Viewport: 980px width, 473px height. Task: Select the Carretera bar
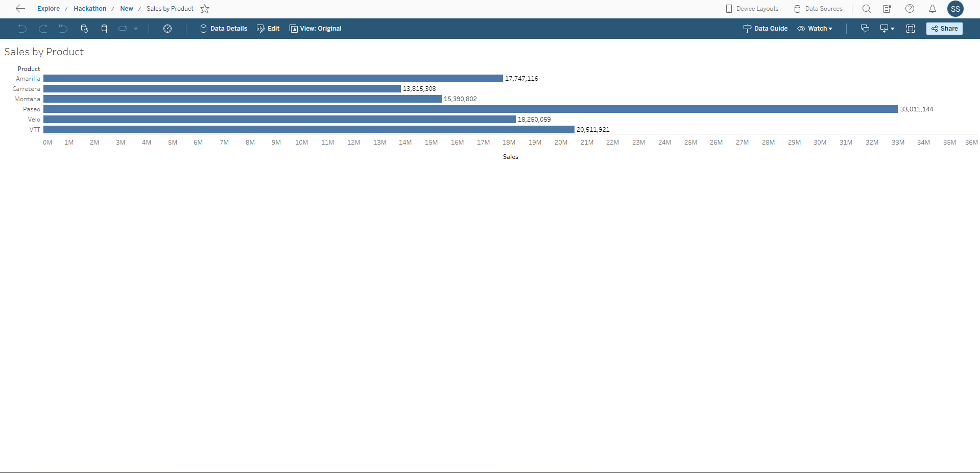222,89
